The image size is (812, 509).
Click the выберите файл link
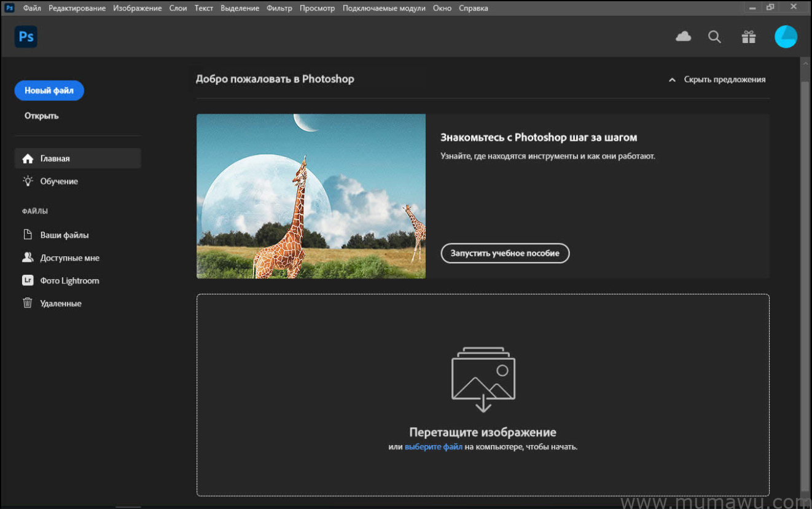click(x=432, y=446)
